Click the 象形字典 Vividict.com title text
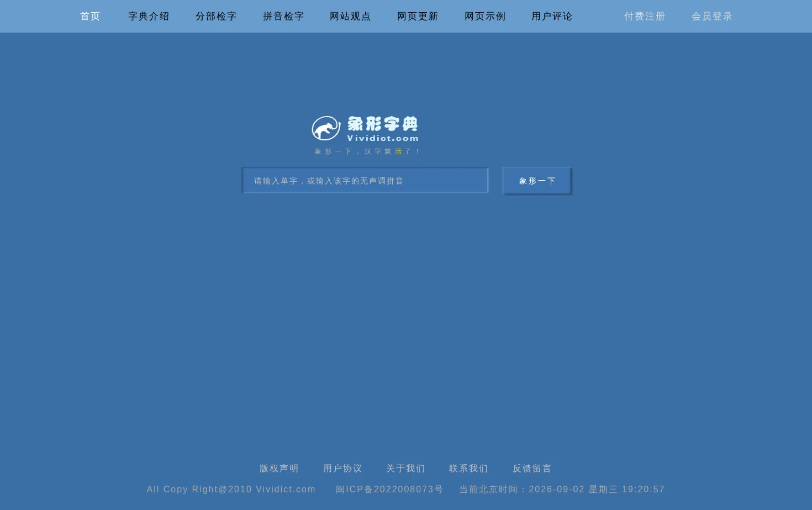Screen dimensions: 812x510 coord(383,129)
